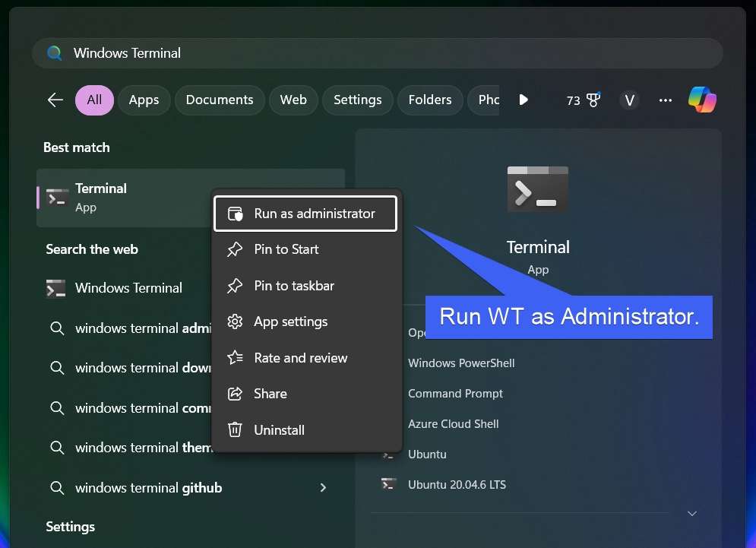This screenshot has width=756, height=548.
Task: Click the trash icon beside Uninstall
Action: pyautogui.click(x=235, y=429)
